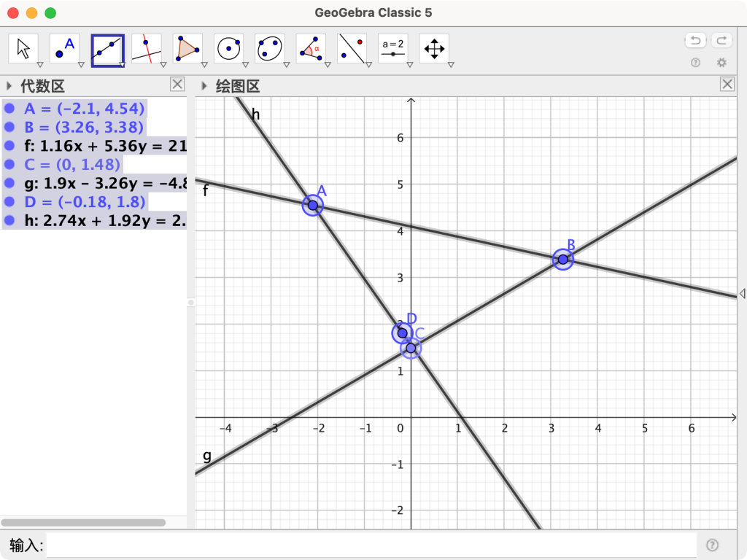
Task: Hide point A using its blue visibility dot
Action: [x=9, y=109]
